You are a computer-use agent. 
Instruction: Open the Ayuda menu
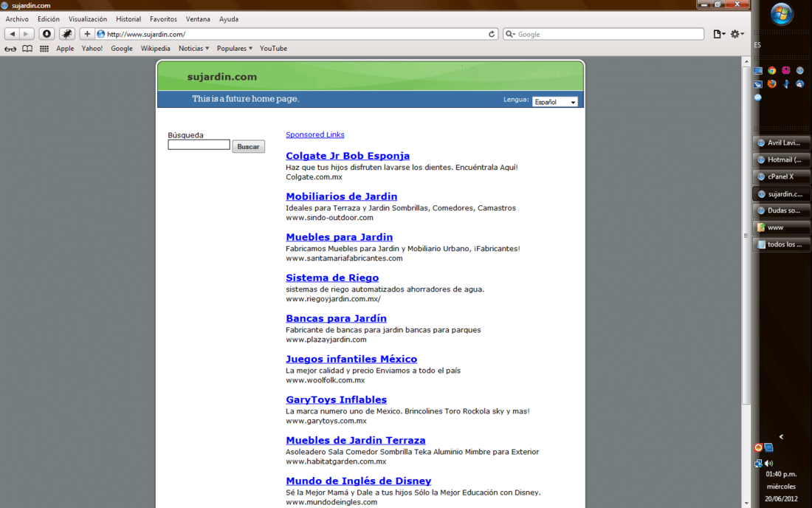click(x=229, y=19)
